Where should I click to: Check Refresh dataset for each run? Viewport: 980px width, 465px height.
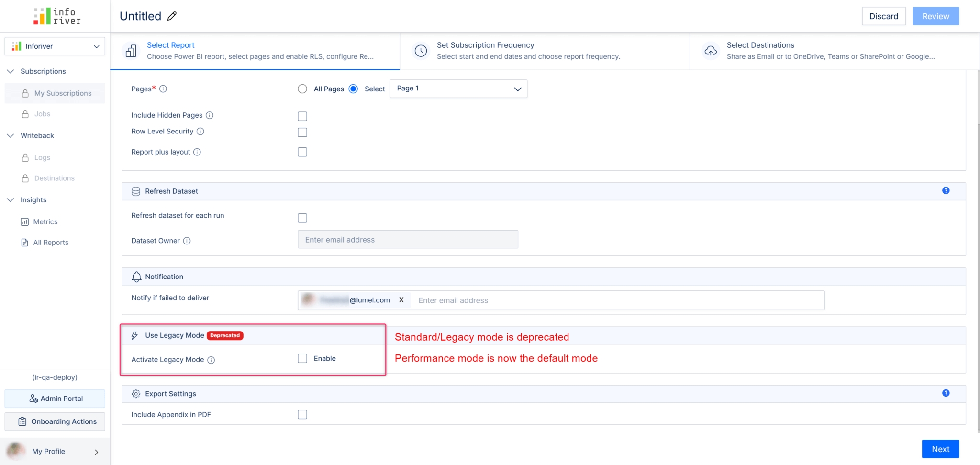302,218
